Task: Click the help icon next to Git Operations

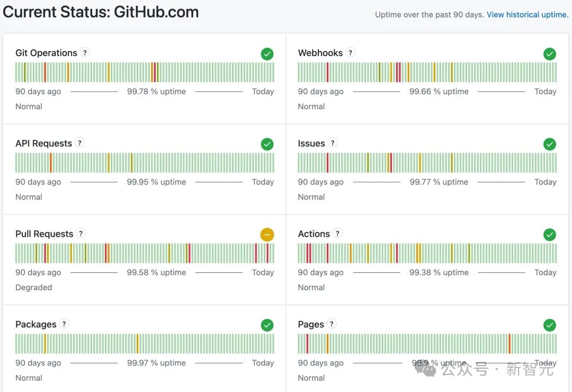Action: [85, 52]
